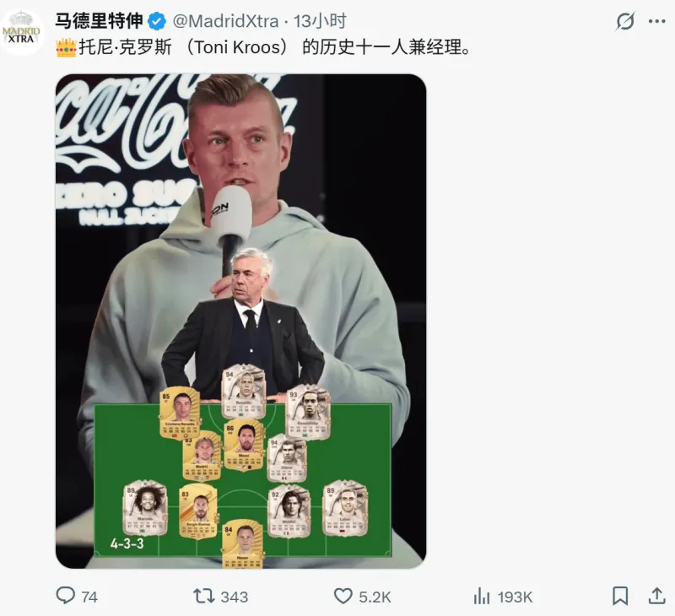This screenshot has height=616, width=675.
Task: Click the 5.2K likes count
Action: click(375, 597)
